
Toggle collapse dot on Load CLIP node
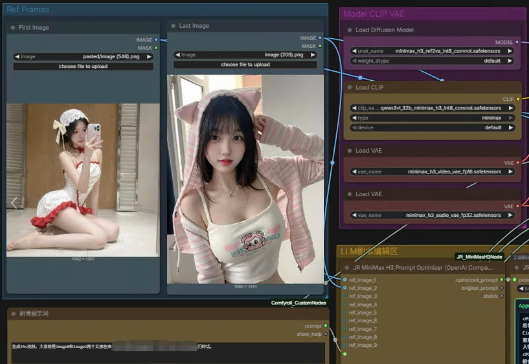(350, 87)
